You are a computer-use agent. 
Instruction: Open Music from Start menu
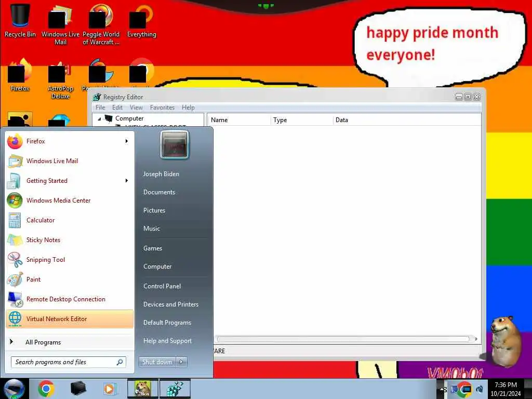coord(152,229)
